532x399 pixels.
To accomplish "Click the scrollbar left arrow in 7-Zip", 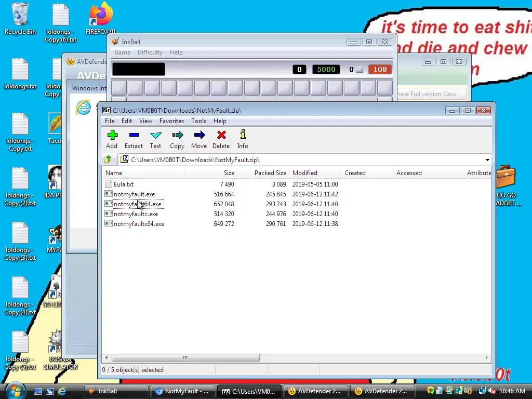I will coord(107,357).
